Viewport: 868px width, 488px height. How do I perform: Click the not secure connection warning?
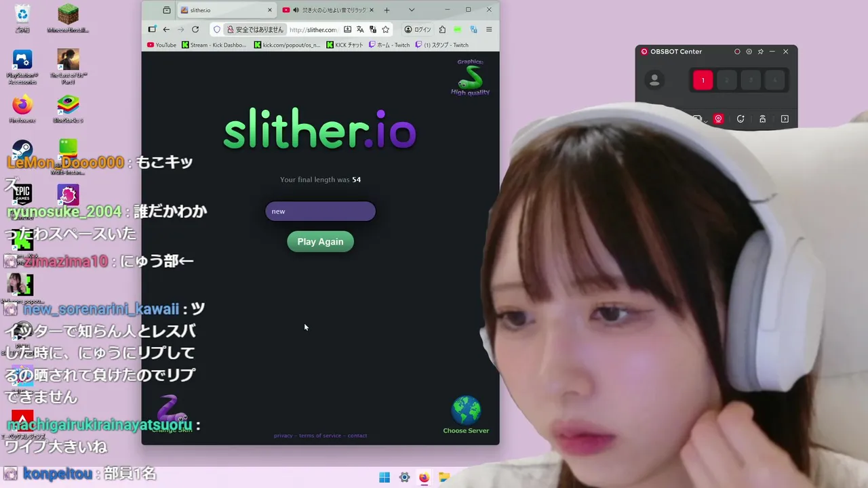click(255, 29)
